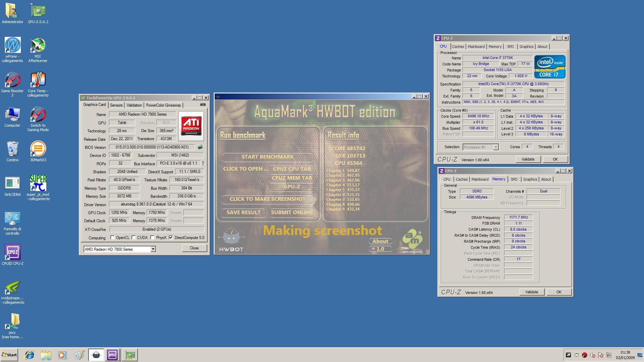Click the taskbar clock showing 01:38

point(625,355)
